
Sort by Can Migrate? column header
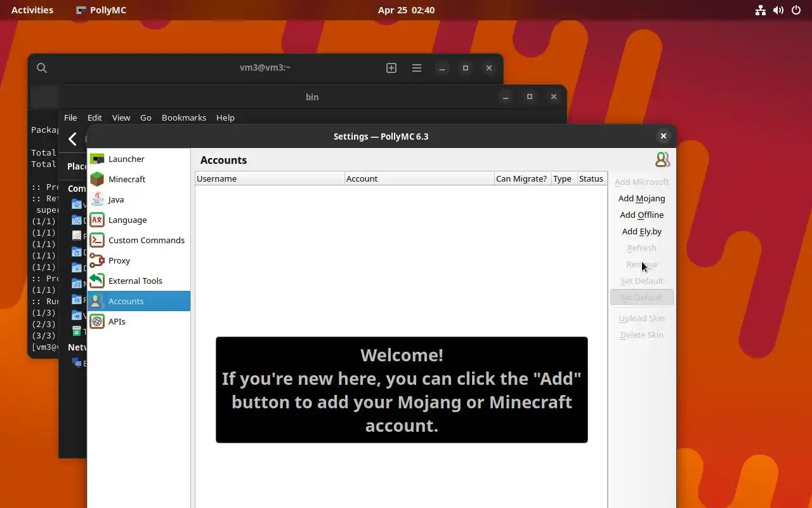tap(523, 178)
